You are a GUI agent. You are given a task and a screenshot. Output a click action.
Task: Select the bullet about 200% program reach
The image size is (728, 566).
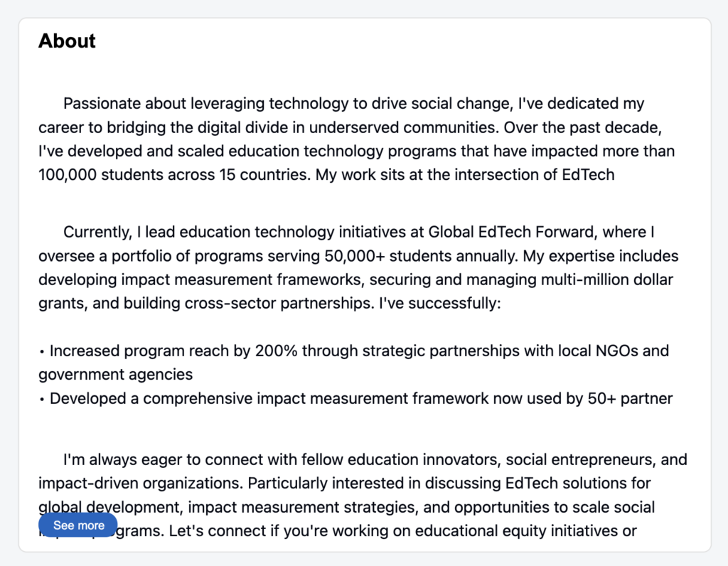(x=354, y=362)
